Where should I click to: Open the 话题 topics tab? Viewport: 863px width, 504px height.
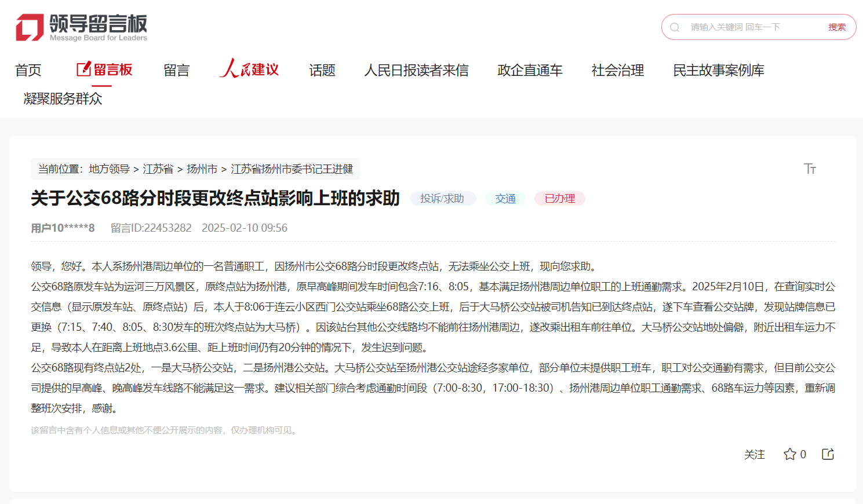pyautogui.click(x=322, y=70)
